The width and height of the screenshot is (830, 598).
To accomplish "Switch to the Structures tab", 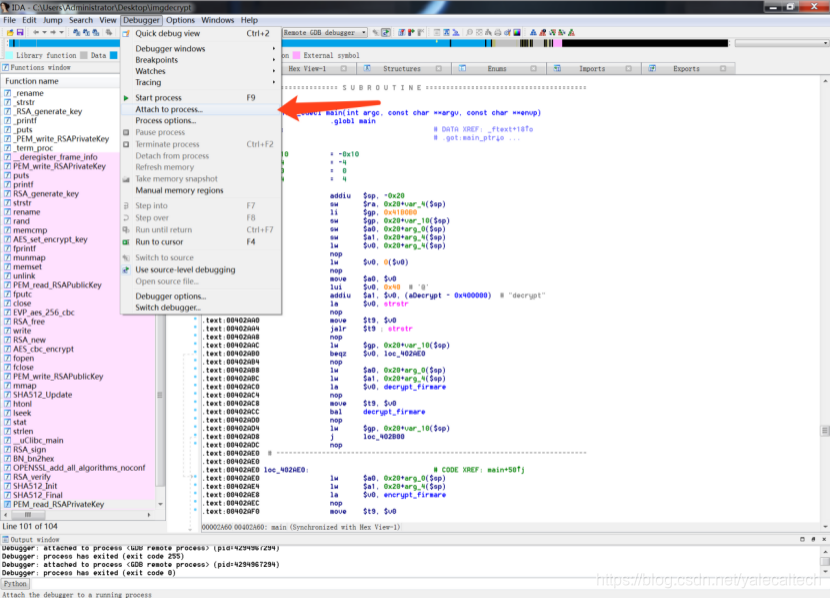I will [x=404, y=69].
